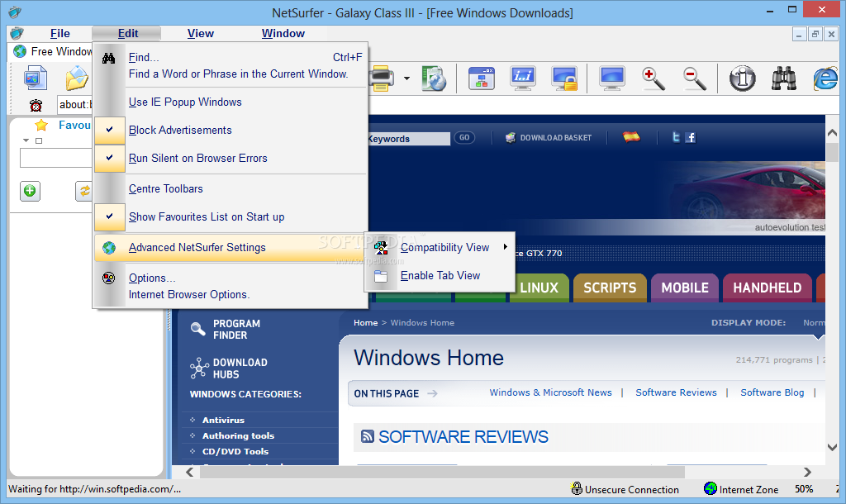Click the document with globe toolbar icon
Image resolution: width=846 pixels, height=504 pixels.
click(x=434, y=78)
